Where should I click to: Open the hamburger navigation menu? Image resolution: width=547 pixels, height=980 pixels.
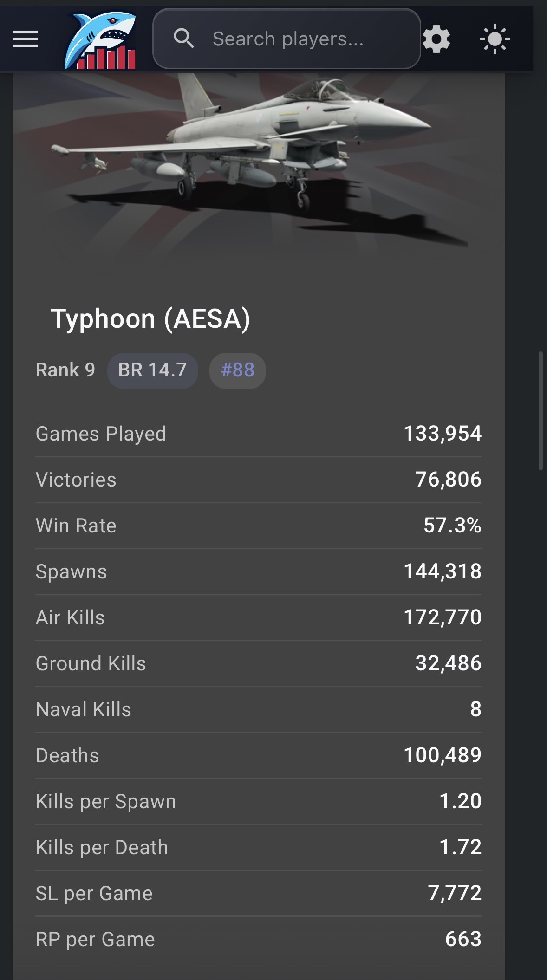(x=26, y=39)
